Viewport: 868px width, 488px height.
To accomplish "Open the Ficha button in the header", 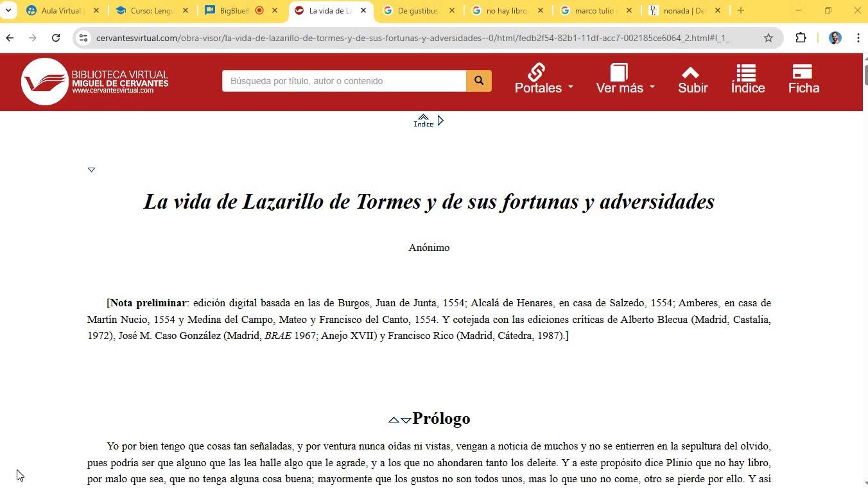I will pyautogui.click(x=804, y=80).
